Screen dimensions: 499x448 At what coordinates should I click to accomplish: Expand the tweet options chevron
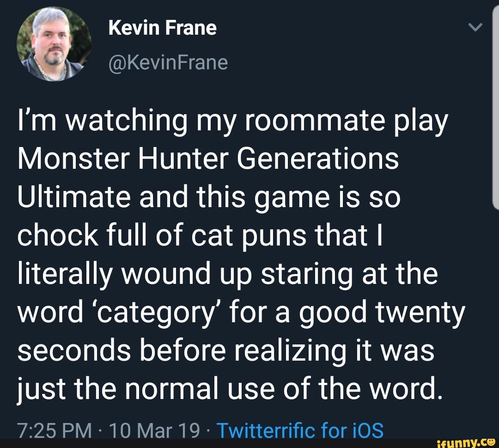475,28
